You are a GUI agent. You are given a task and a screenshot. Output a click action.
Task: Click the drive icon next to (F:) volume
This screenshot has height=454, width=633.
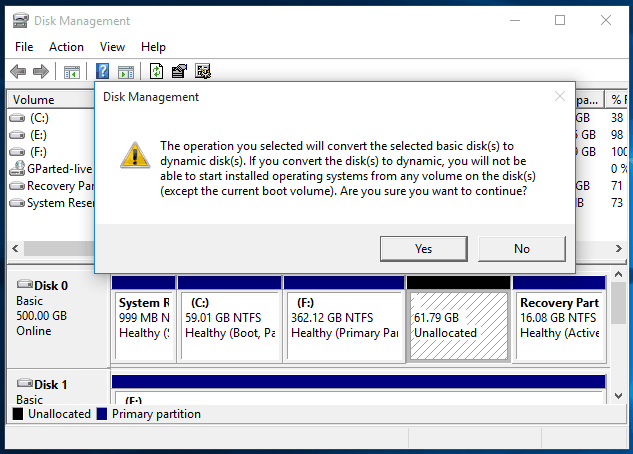[x=17, y=152]
